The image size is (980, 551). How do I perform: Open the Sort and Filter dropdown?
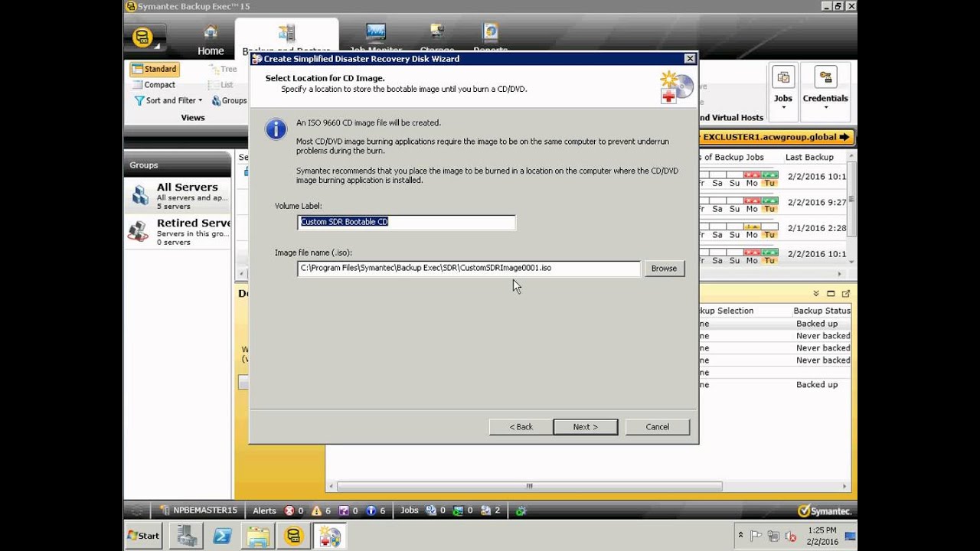click(168, 100)
